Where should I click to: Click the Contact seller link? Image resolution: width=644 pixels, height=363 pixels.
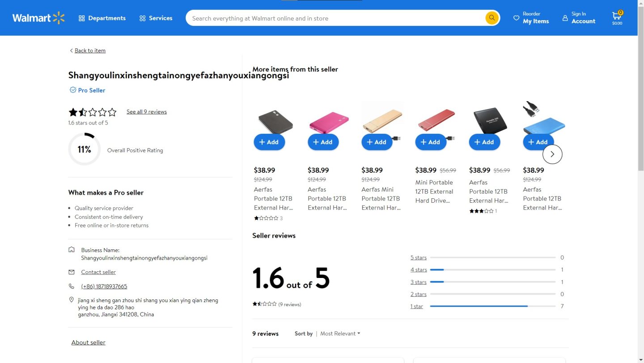98,272
